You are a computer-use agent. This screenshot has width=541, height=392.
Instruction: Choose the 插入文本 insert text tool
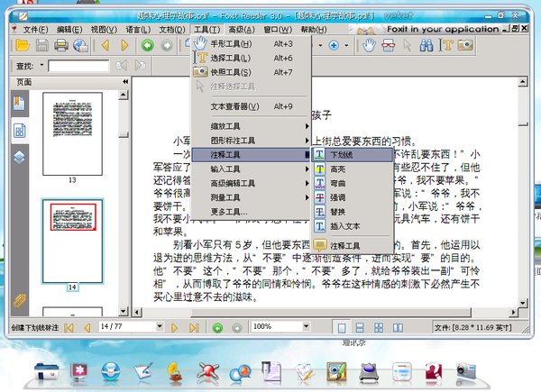pyautogui.click(x=344, y=226)
